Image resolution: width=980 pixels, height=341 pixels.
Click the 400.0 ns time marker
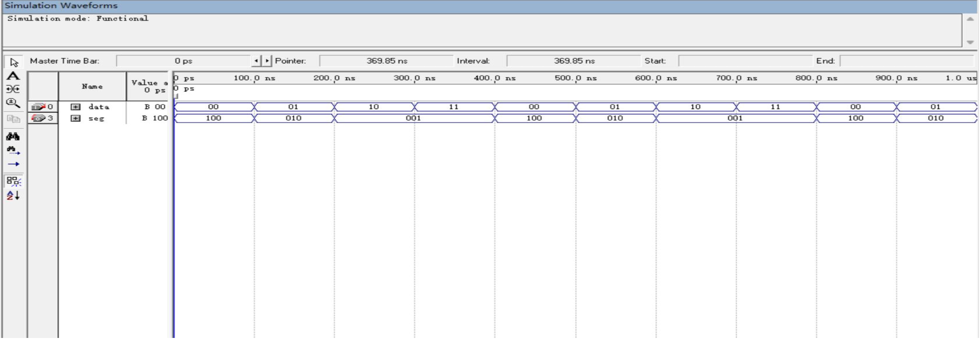(495, 78)
